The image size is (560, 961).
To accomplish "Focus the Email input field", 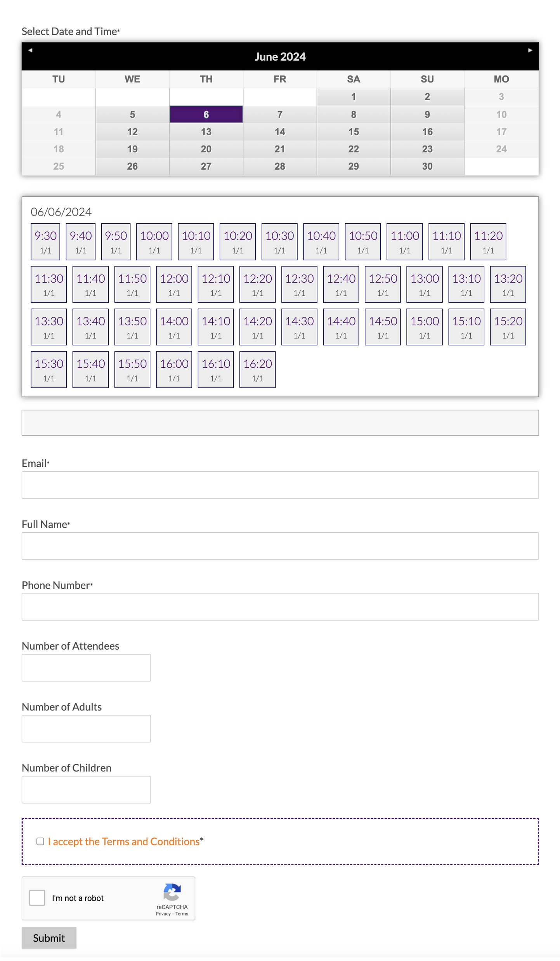I will [280, 485].
